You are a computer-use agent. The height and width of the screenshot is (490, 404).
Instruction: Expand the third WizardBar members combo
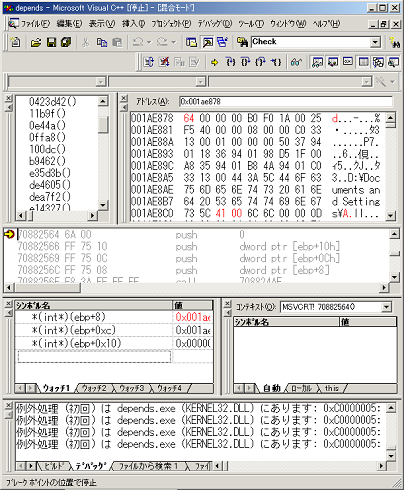pos(366,81)
